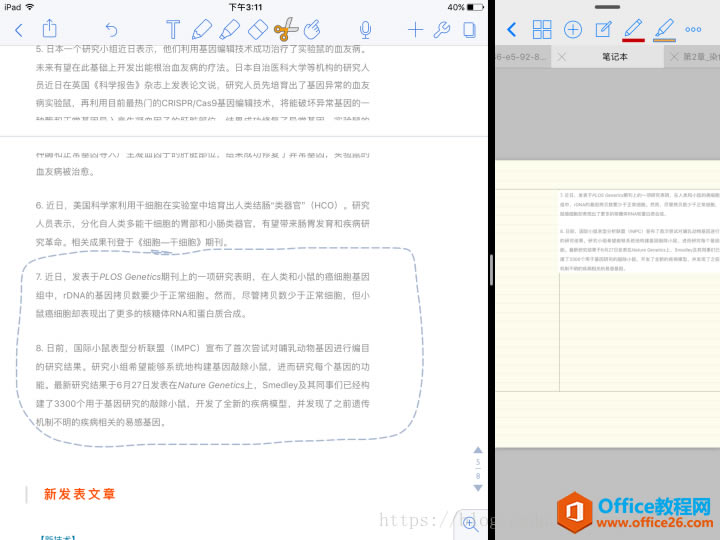Screen dimensions: 720x540
Task: Start audio recording with microphone icon
Action: (366, 30)
